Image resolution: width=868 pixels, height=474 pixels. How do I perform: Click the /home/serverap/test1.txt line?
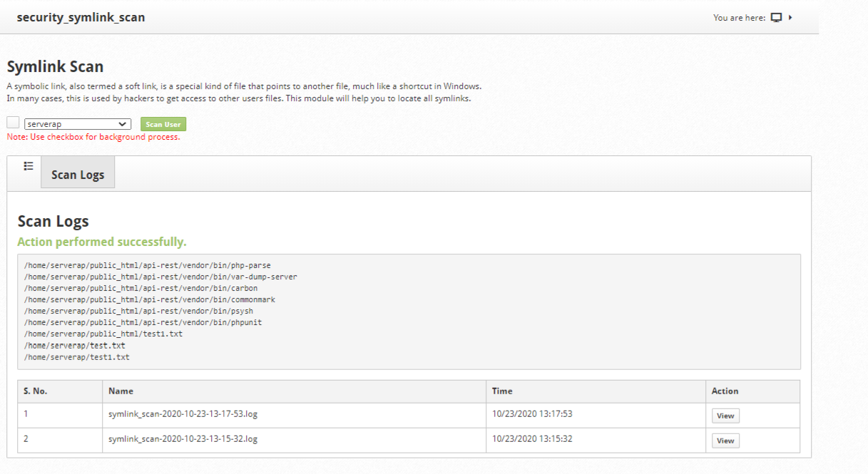(x=77, y=357)
